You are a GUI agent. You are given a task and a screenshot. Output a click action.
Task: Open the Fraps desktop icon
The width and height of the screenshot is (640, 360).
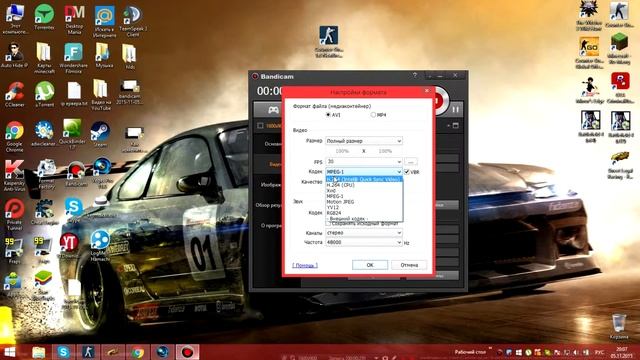[13, 250]
